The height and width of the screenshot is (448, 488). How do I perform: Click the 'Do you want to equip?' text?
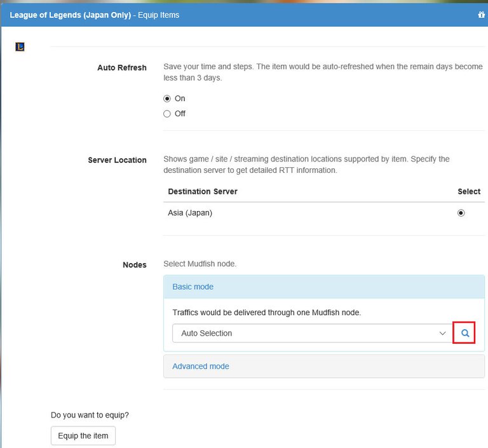[90, 415]
